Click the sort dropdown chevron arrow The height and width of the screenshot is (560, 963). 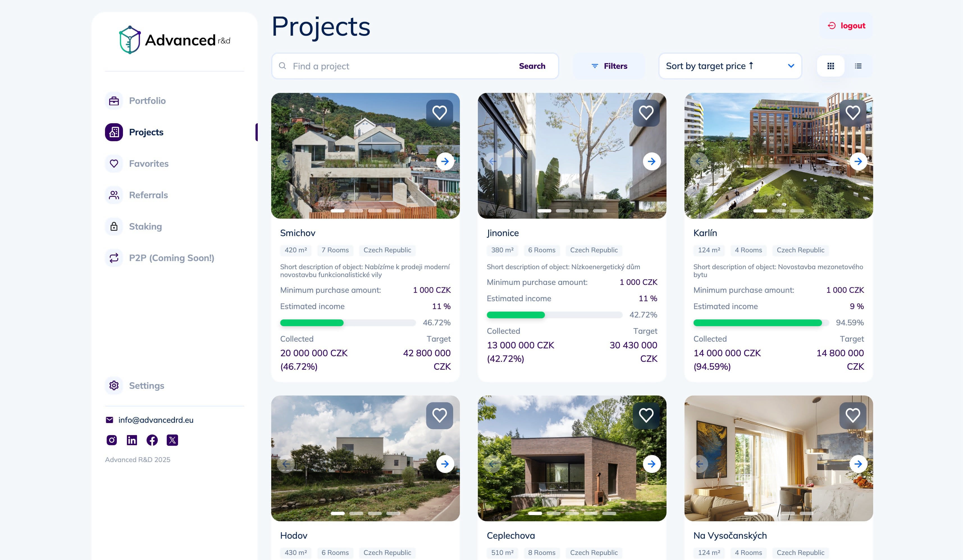pyautogui.click(x=791, y=66)
